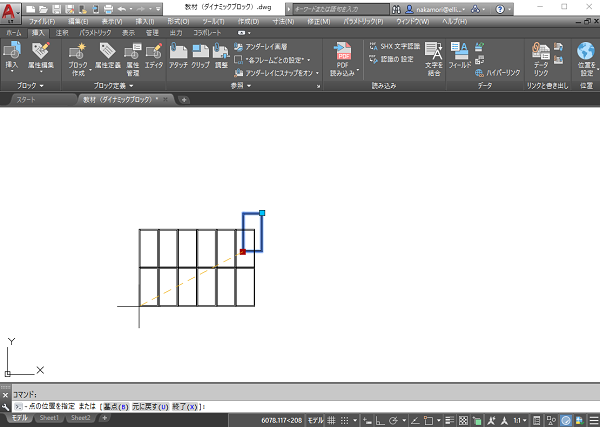
Task: Toggle transparency checkerboard icon in status bar
Action: tap(463, 420)
